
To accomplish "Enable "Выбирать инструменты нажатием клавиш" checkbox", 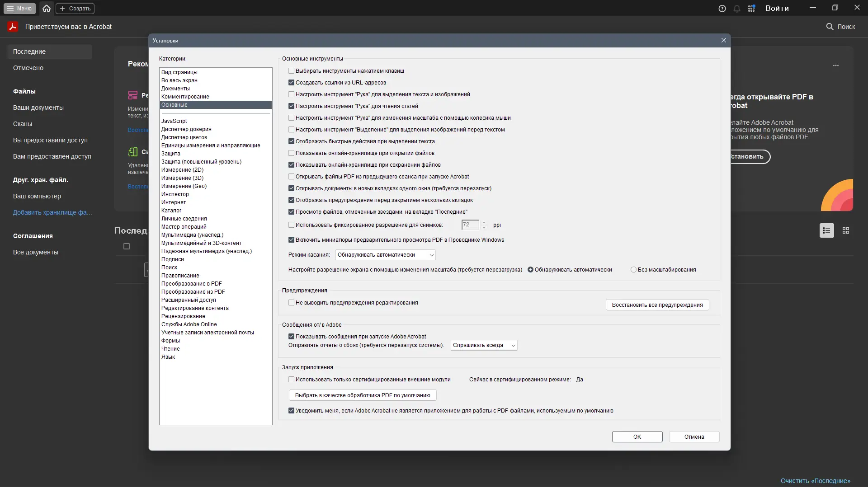I will click(292, 71).
